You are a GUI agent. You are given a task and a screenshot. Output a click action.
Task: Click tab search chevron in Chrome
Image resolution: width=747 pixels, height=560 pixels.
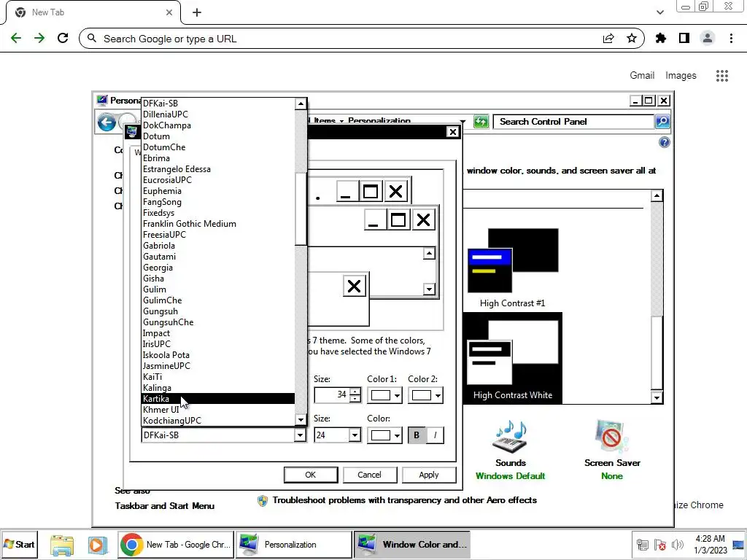(x=659, y=12)
